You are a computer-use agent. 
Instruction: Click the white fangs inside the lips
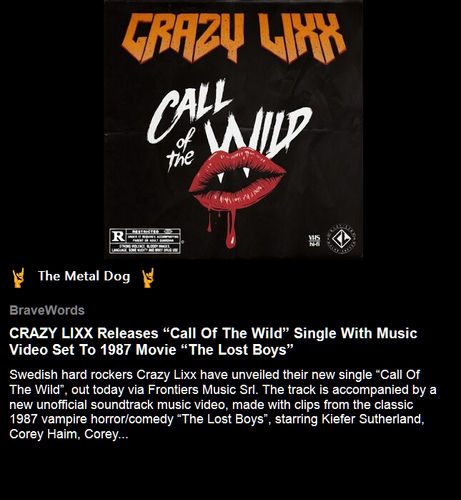pos(233,173)
